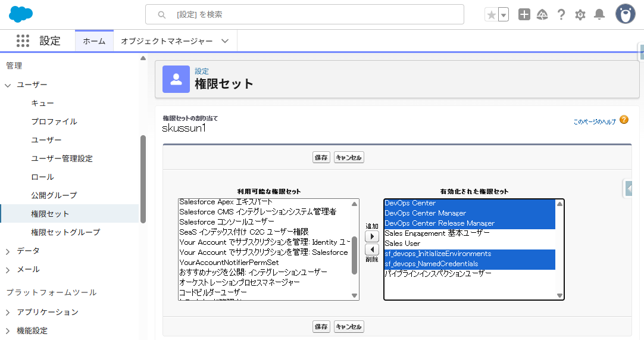Expand the collapsed right side panel arrow

point(629,188)
